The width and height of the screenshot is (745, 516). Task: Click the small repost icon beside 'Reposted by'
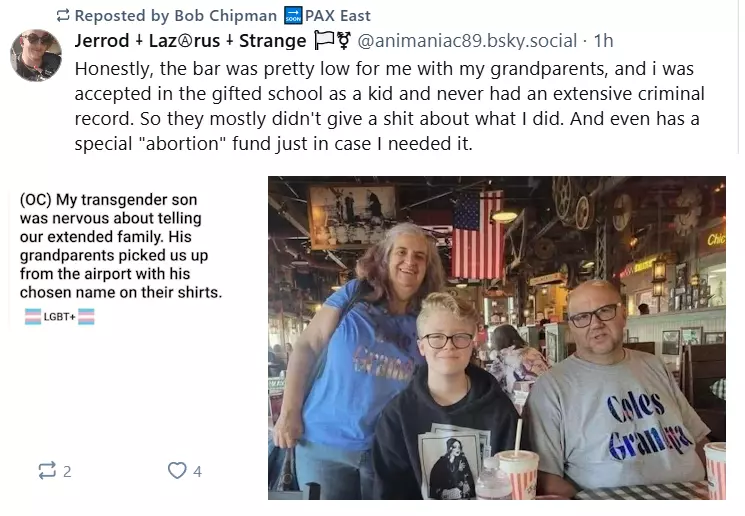tap(63, 15)
